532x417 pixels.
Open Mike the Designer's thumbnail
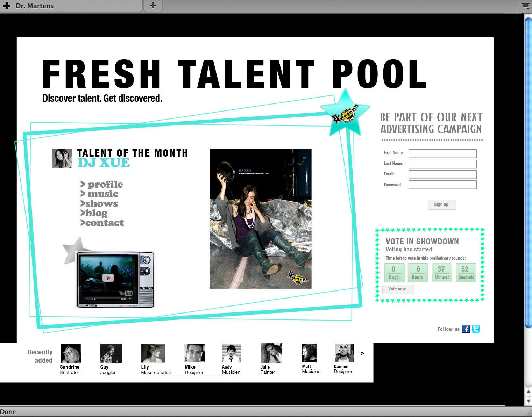[x=194, y=353]
